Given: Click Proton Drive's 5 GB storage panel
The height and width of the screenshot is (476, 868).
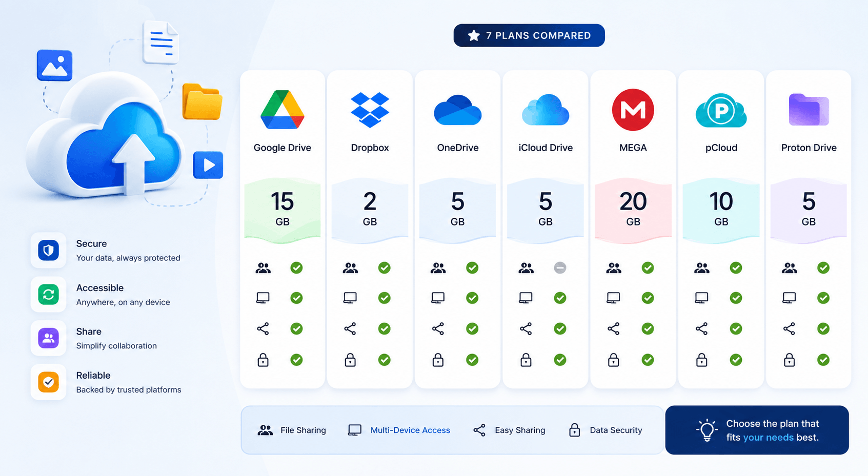Looking at the screenshot, I should pyautogui.click(x=809, y=210).
